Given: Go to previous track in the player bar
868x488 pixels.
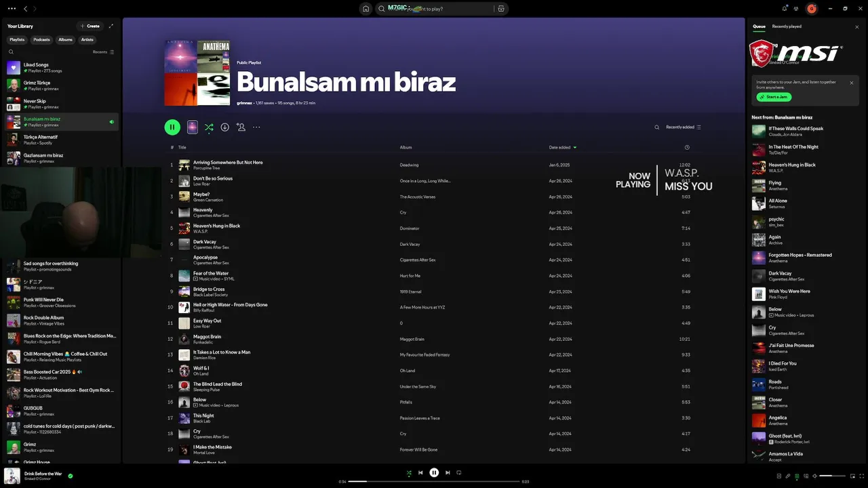Looking at the screenshot, I should pos(420,472).
